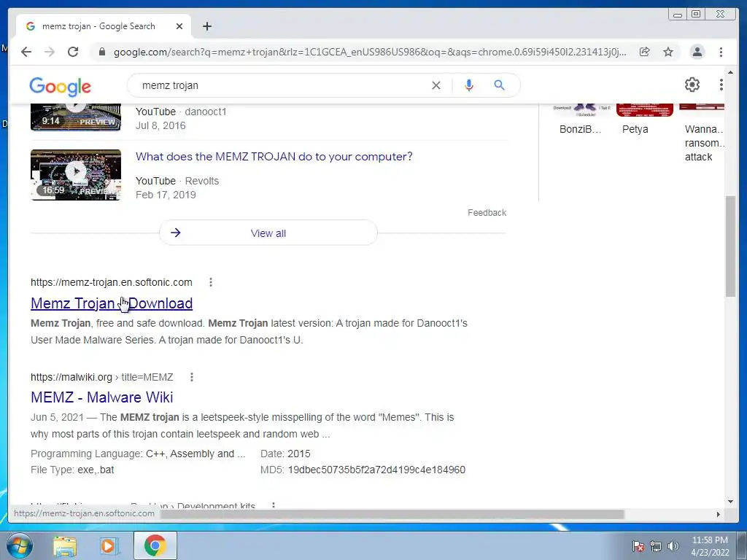Click the scroll-up arrow
Viewport: 747px width, 560px height.
pyautogui.click(x=730, y=72)
